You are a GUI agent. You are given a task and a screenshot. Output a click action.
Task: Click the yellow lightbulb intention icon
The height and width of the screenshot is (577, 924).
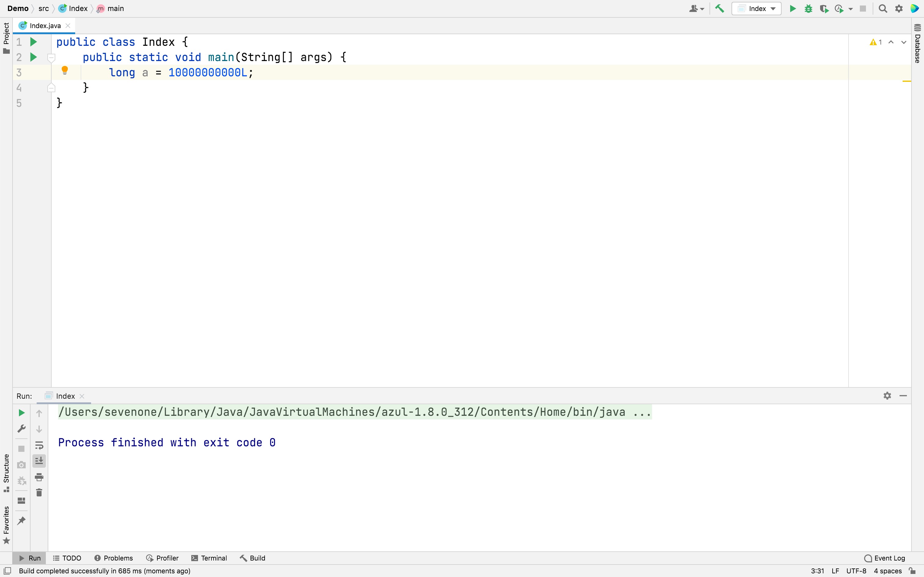click(x=64, y=70)
